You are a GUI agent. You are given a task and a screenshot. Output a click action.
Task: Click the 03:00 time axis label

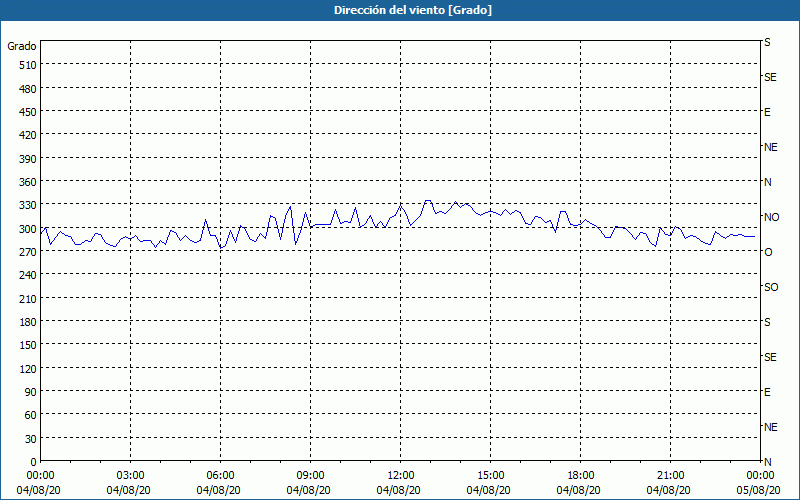pyautogui.click(x=130, y=476)
